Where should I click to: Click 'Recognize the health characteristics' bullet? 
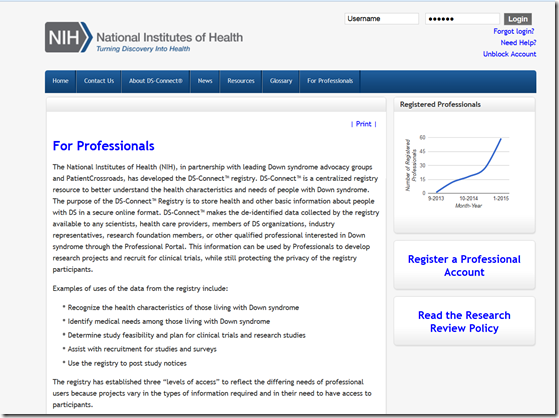point(183,307)
